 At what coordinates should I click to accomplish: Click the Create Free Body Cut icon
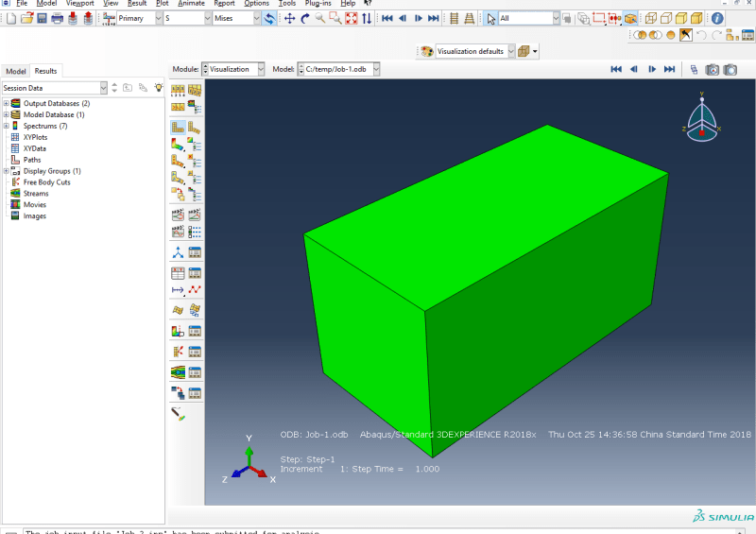pyautogui.click(x=178, y=352)
